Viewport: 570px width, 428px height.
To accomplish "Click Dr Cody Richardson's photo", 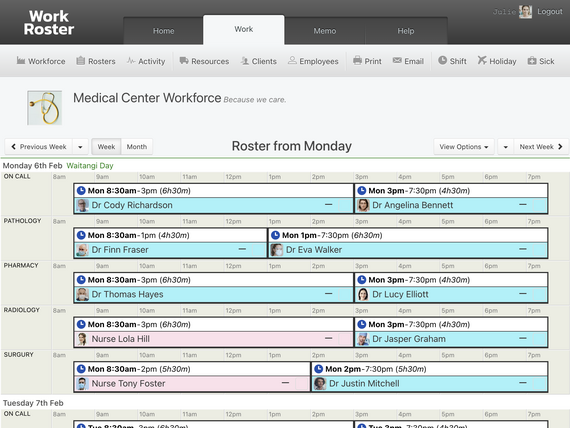I will point(82,205).
